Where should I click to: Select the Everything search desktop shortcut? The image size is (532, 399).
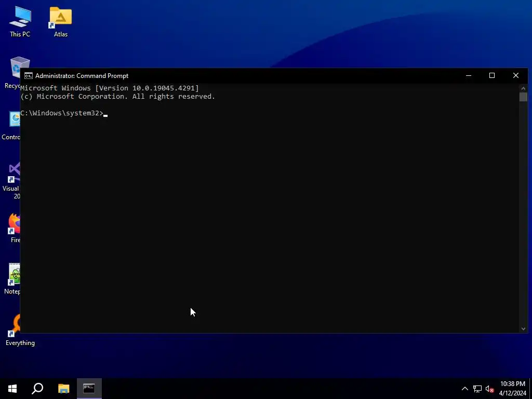[20, 330]
